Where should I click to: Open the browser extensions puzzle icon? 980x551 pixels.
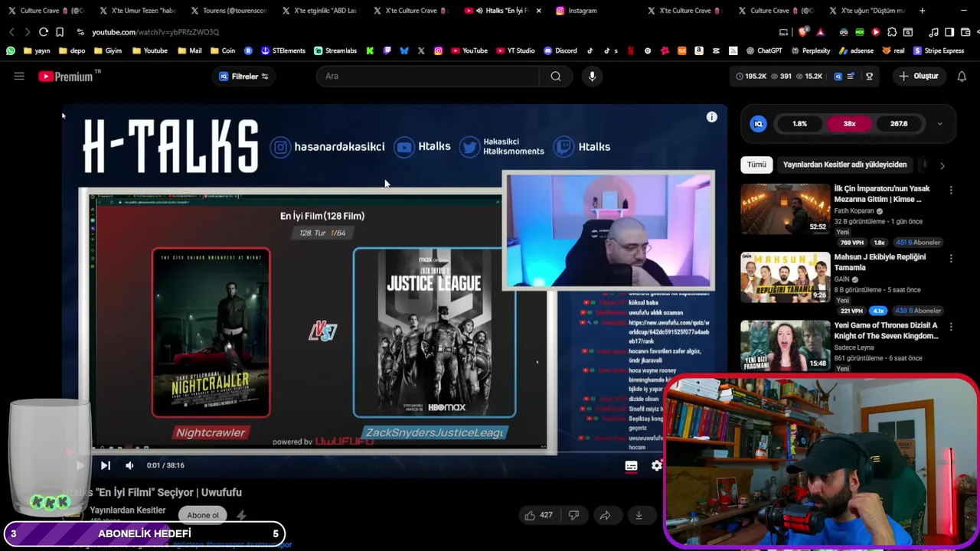[892, 32]
